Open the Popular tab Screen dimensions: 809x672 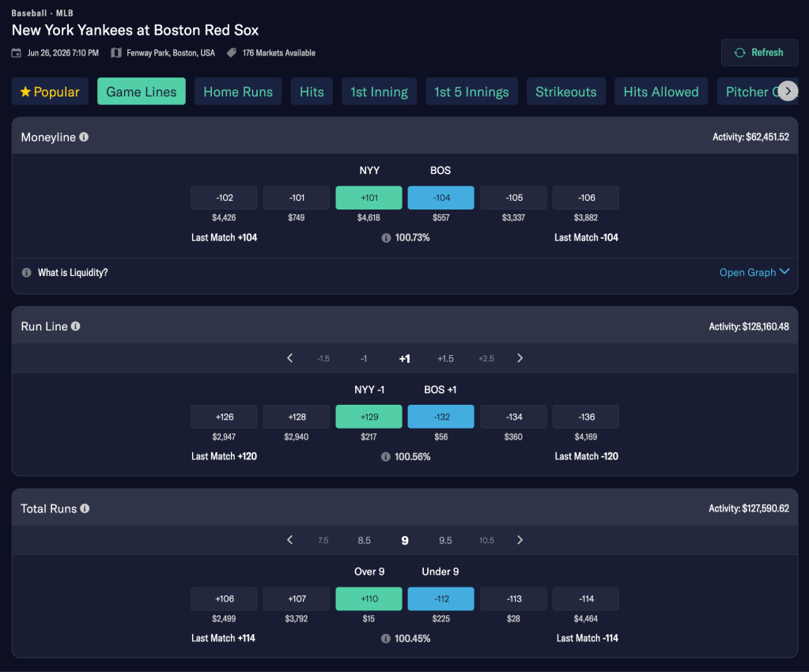point(50,91)
